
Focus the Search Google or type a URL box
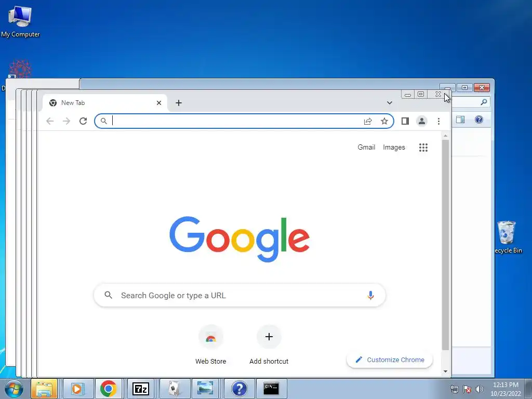(240, 295)
